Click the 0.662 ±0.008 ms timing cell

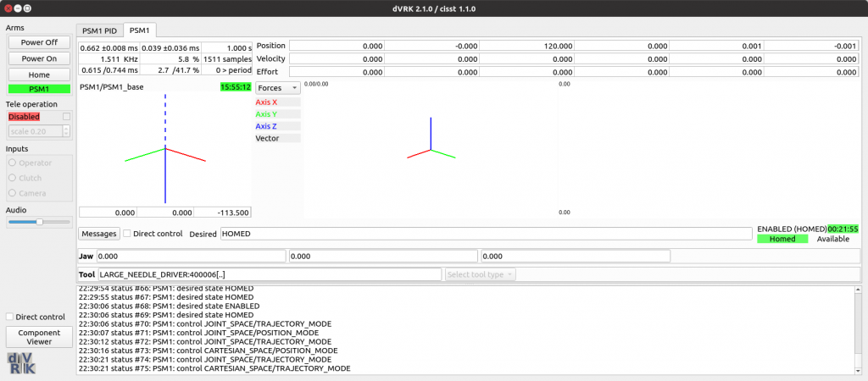coord(109,48)
